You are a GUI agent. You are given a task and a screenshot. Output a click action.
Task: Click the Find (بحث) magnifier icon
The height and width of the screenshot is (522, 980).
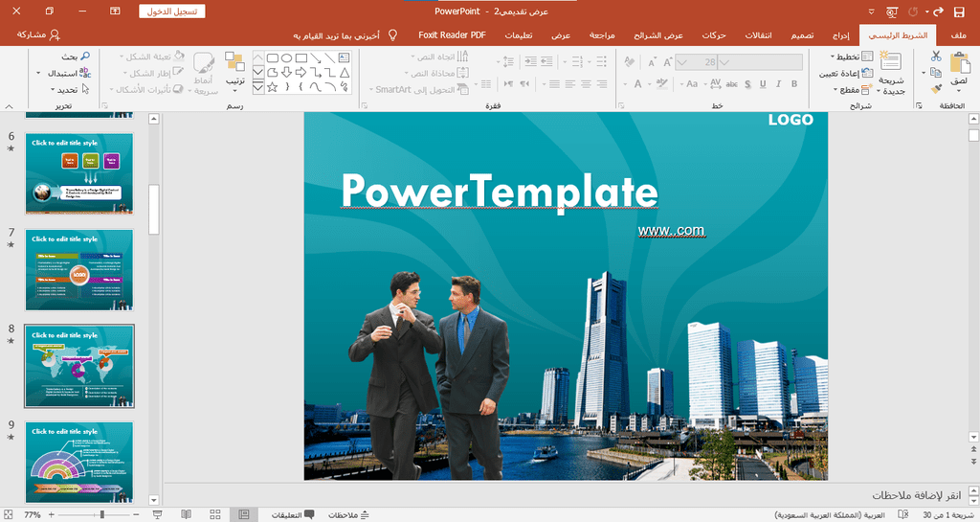pyautogui.click(x=85, y=57)
